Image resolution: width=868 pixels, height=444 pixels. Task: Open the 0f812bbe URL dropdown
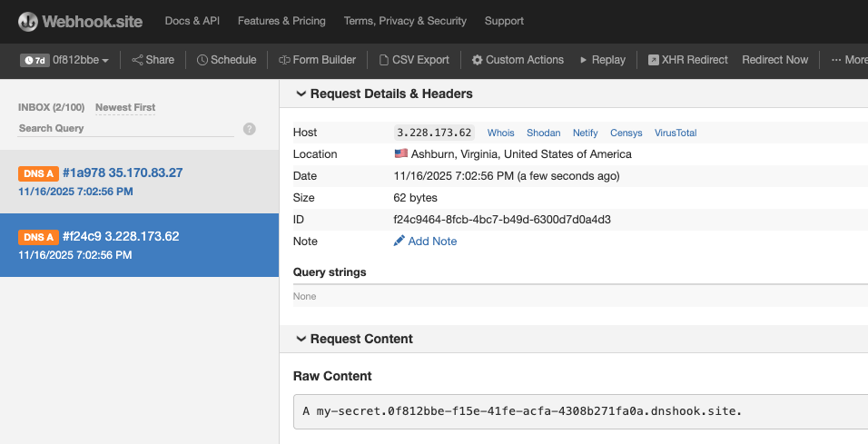coord(80,60)
